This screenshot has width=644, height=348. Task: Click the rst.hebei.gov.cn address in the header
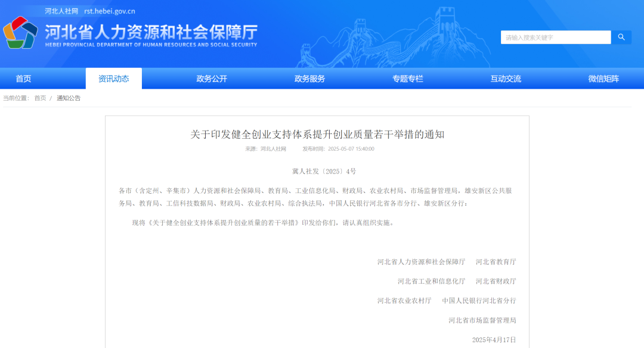point(110,11)
